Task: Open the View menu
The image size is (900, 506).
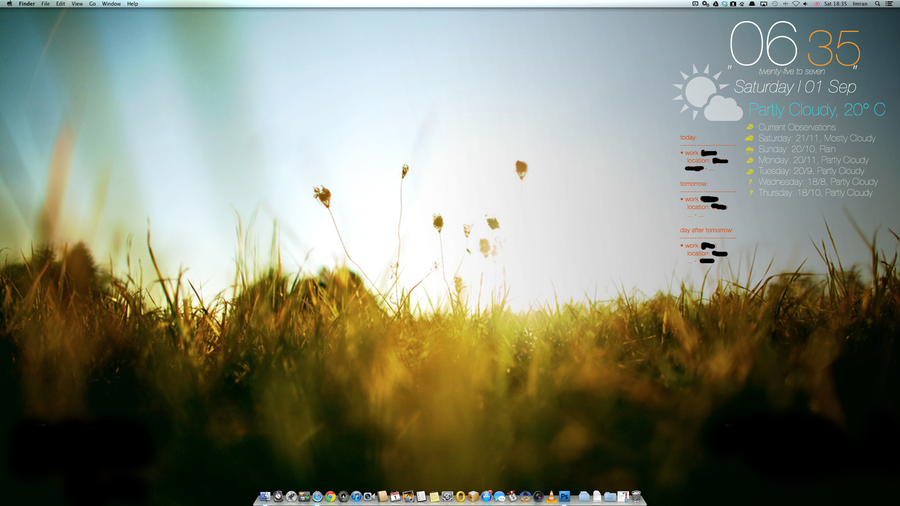Action: click(x=77, y=3)
